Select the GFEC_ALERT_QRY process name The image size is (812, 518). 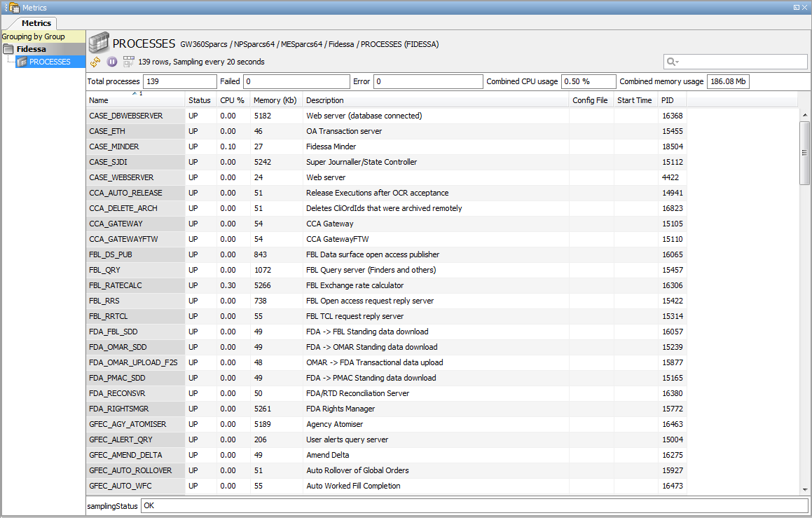tap(121, 439)
